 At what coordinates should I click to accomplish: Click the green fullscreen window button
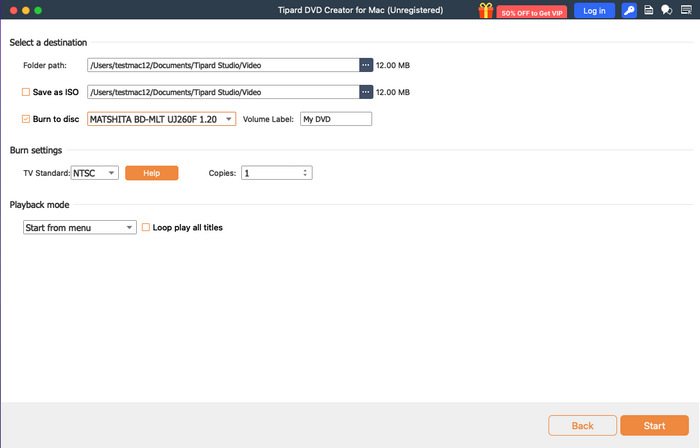(x=38, y=10)
